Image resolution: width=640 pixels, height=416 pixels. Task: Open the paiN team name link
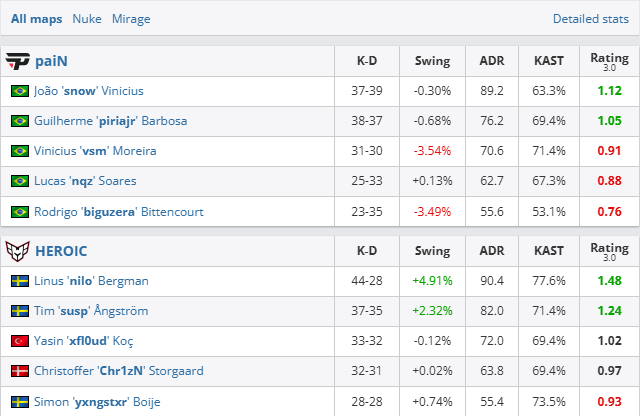pos(51,61)
